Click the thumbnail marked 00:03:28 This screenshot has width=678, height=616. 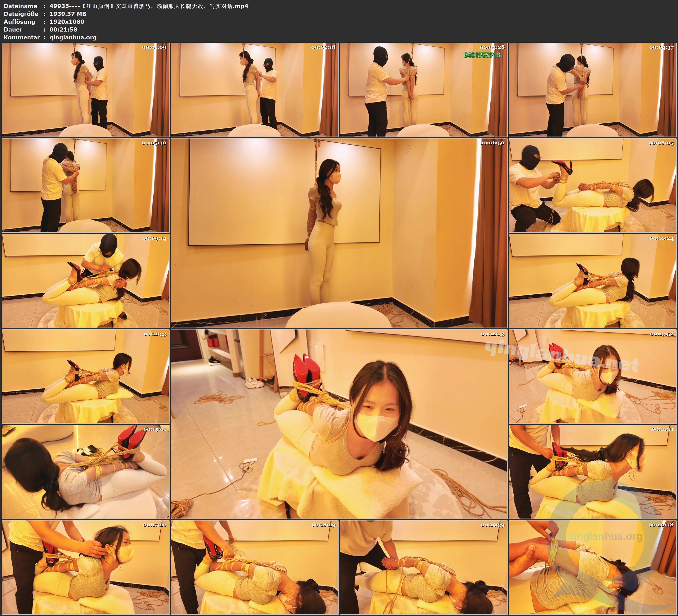pos(423,89)
